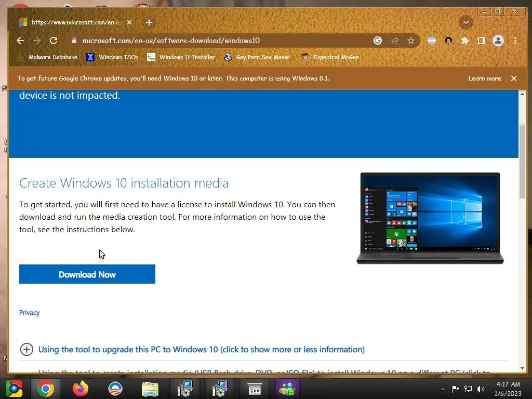This screenshot has height=399, width=532.
Task: Open the white store taskbar icon
Action: [255, 389]
